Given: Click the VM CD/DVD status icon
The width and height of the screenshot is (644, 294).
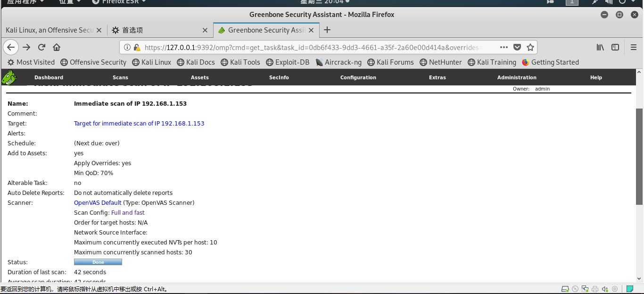Looking at the screenshot, I should coord(575,289).
